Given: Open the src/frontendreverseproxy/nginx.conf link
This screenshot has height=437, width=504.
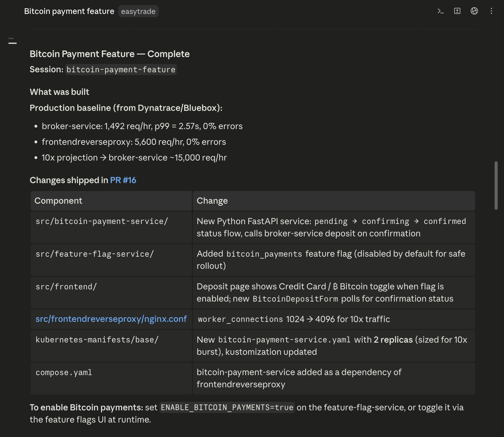Looking at the screenshot, I should click(111, 319).
